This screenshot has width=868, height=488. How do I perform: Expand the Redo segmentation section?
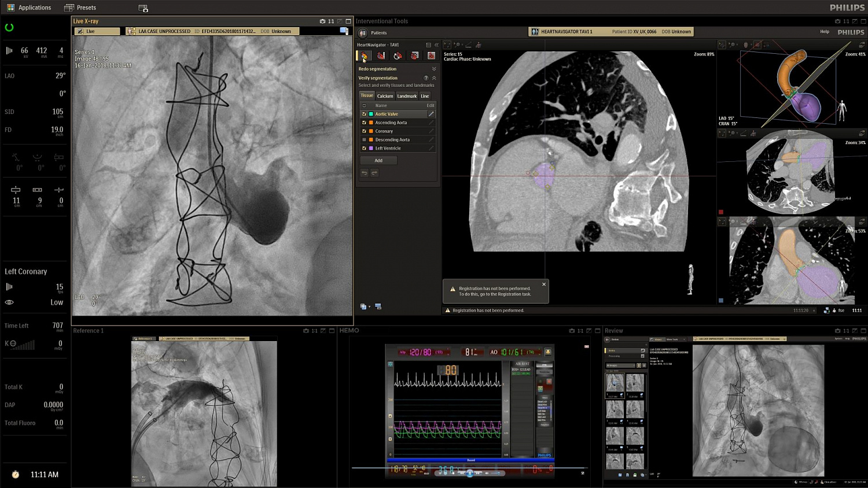434,69
